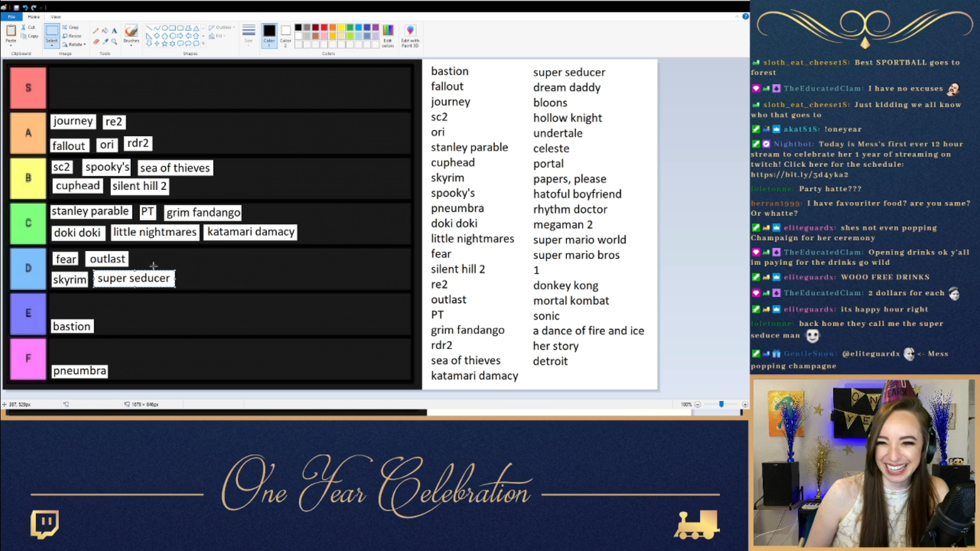The width and height of the screenshot is (980, 551).
Task: Select the Magnifier tool
Action: tap(114, 41)
